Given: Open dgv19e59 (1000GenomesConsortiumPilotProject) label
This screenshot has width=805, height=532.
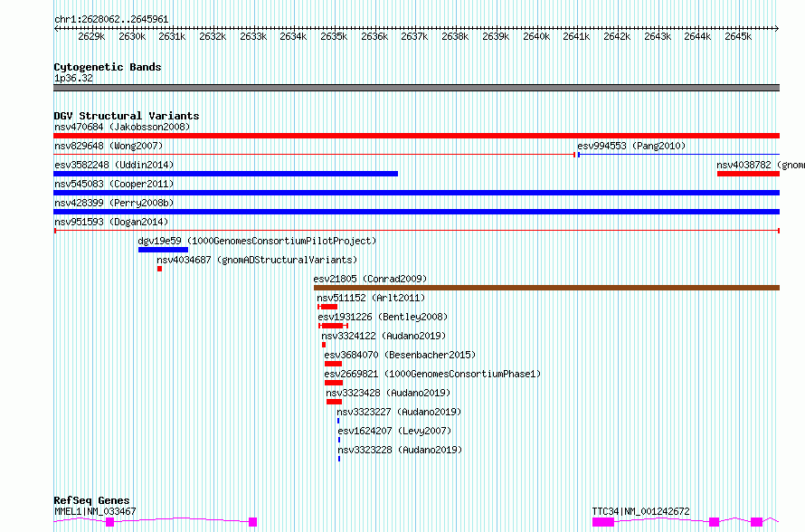Looking at the screenshot, I should coord(257,241).
